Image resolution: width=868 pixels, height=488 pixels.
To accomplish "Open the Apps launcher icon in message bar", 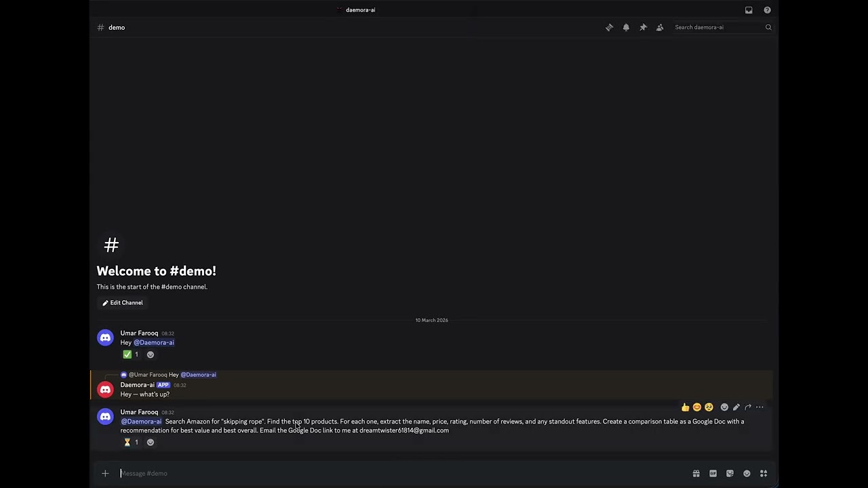I will [x=764, y=473].
